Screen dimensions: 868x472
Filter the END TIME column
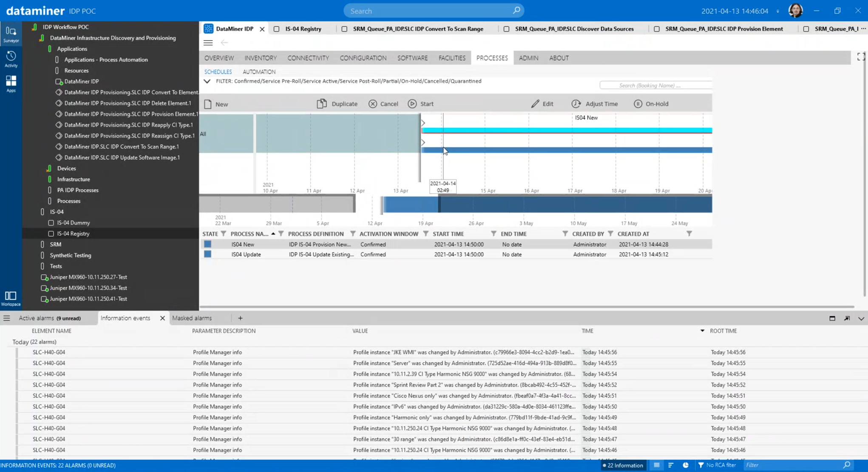(565, 234)
